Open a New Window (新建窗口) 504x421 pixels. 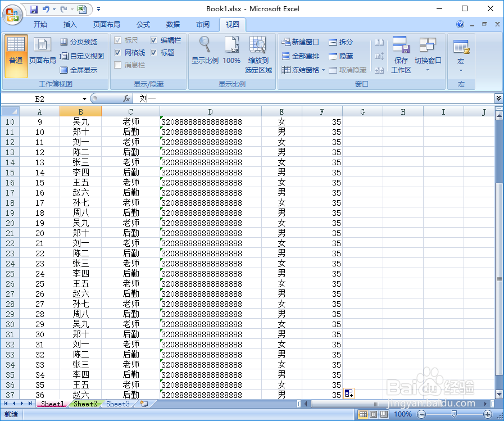coord(300,42)
